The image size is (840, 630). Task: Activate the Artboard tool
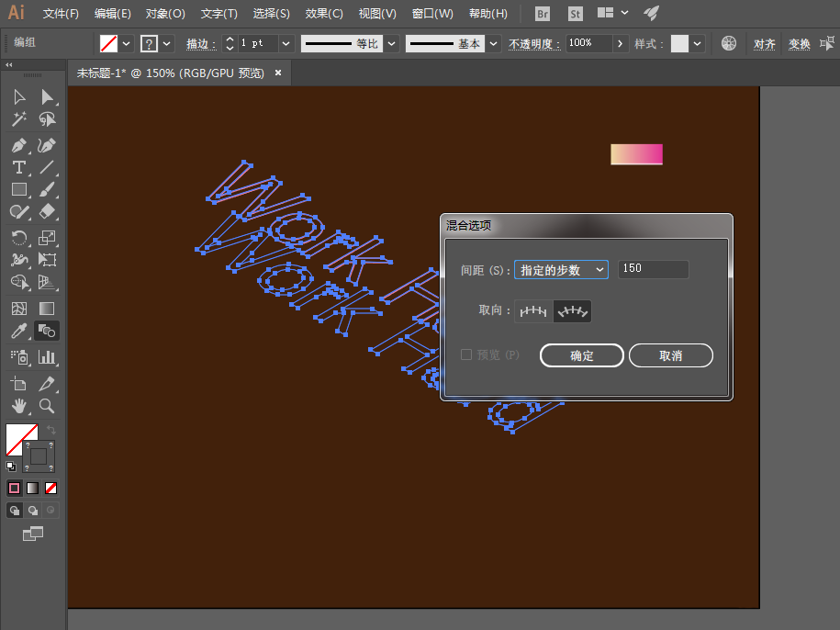point(19,384)
